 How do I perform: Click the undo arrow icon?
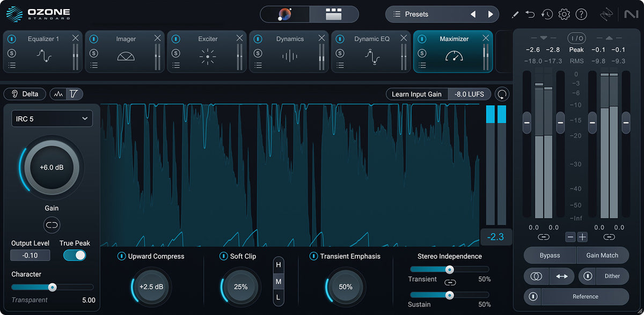(530, 14)
